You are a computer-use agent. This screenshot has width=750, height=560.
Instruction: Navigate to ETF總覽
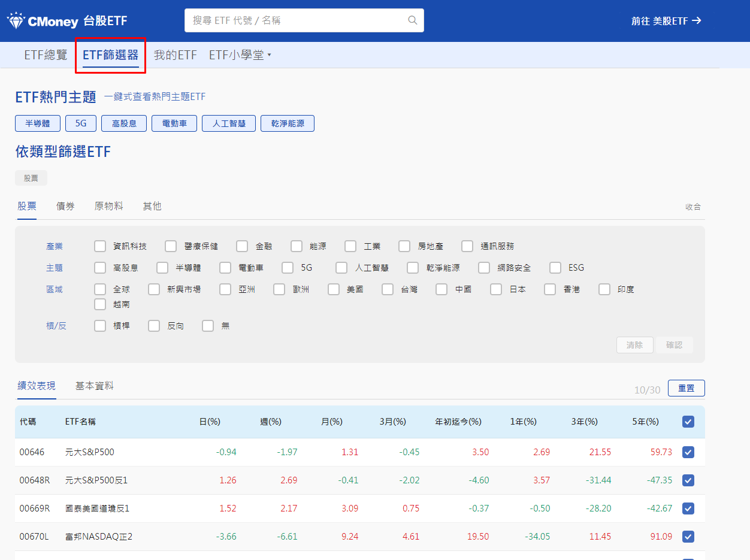click(x=45, y=54)
